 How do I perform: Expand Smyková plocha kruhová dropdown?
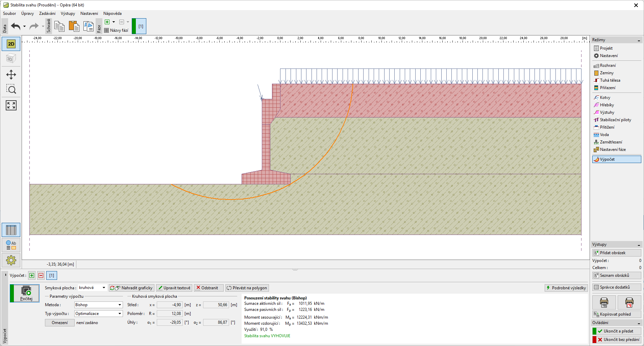[92, 288]
